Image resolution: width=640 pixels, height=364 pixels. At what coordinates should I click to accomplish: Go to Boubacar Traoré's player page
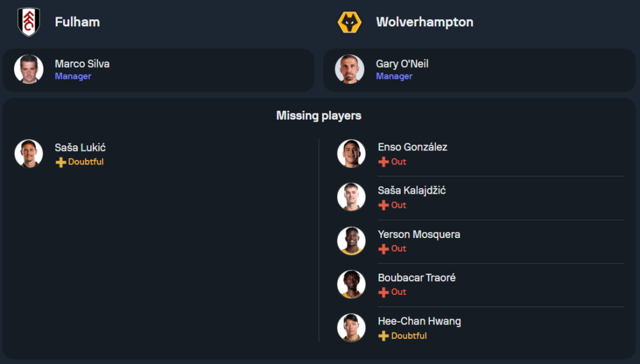(417, 278)
